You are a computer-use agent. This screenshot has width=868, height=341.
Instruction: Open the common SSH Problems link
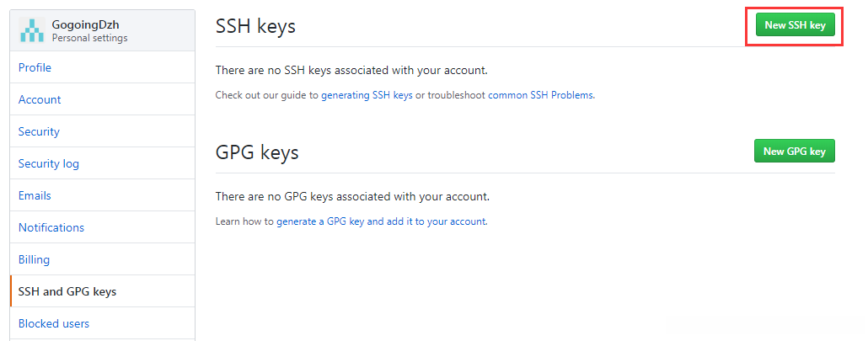540,95
